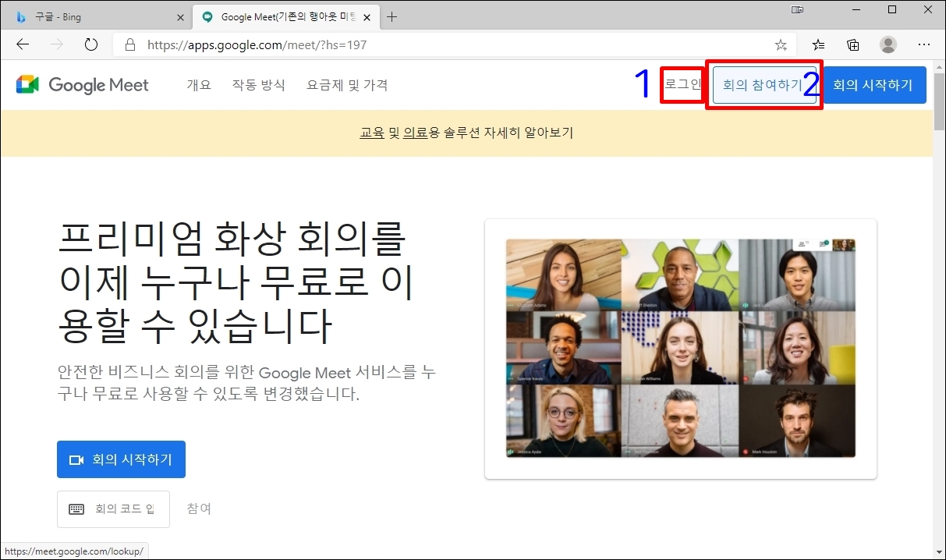Open Edge settings and more menu
Image resolution: width=946 pixels, height=560 pixels.
pyautogui.click(x=924, y=44)
